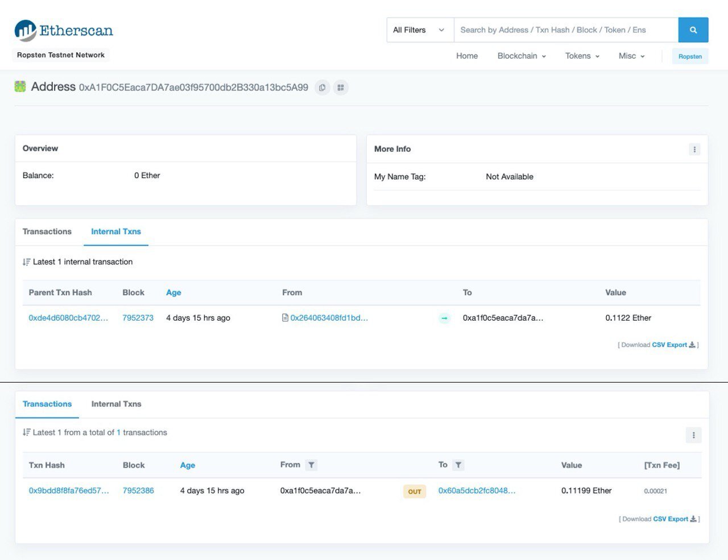Image resolution: width=728 pixels, height=560 pixels.
Task: Open block 7952386 link
Action: point(138,491)
